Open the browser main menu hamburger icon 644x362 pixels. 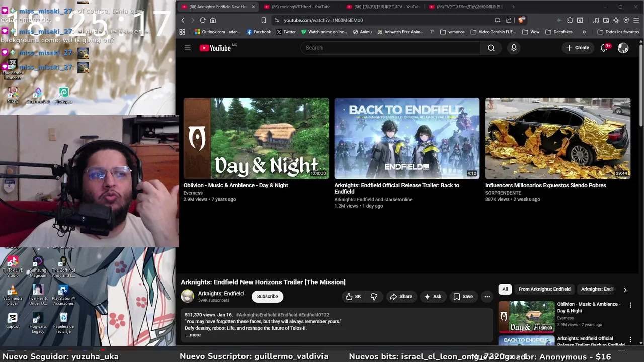[636, 20]
